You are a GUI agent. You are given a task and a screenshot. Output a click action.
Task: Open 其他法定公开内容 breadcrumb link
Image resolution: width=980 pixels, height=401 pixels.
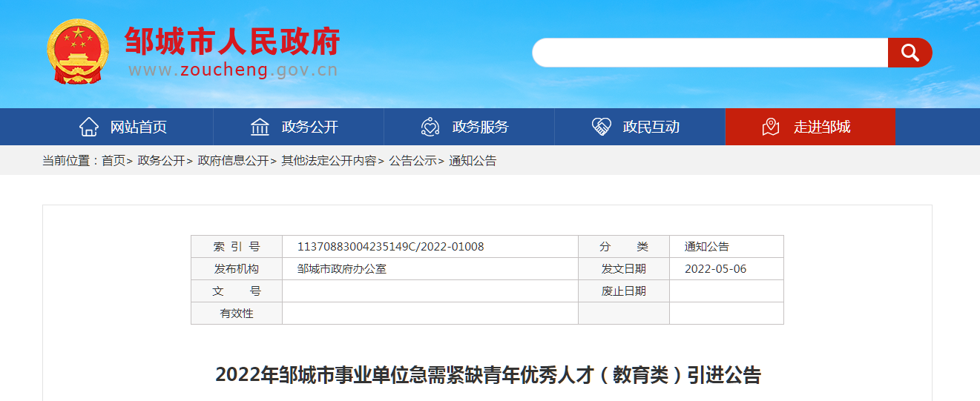(329, 161)
